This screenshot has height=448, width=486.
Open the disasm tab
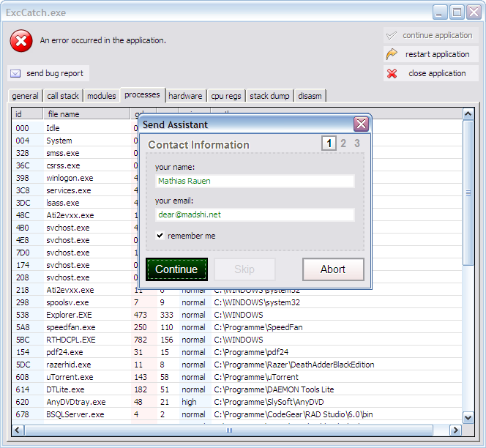tap(310, 96)
